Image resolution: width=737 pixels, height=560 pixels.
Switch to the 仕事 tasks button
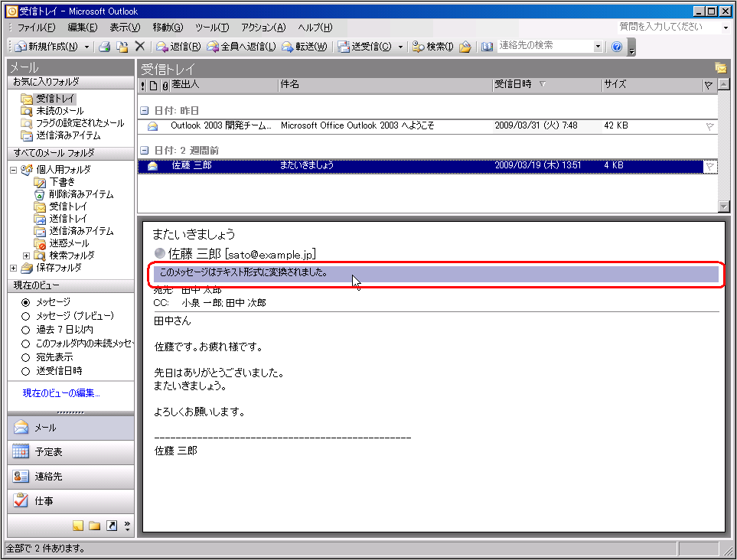pos(71,501)
